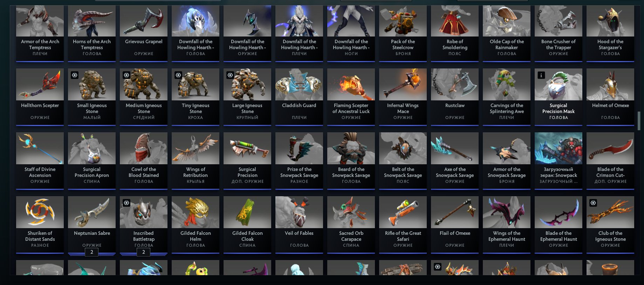Toggle eye badge on Small Igneous Stone
This screenshot has width=644, height=285.
75,75
